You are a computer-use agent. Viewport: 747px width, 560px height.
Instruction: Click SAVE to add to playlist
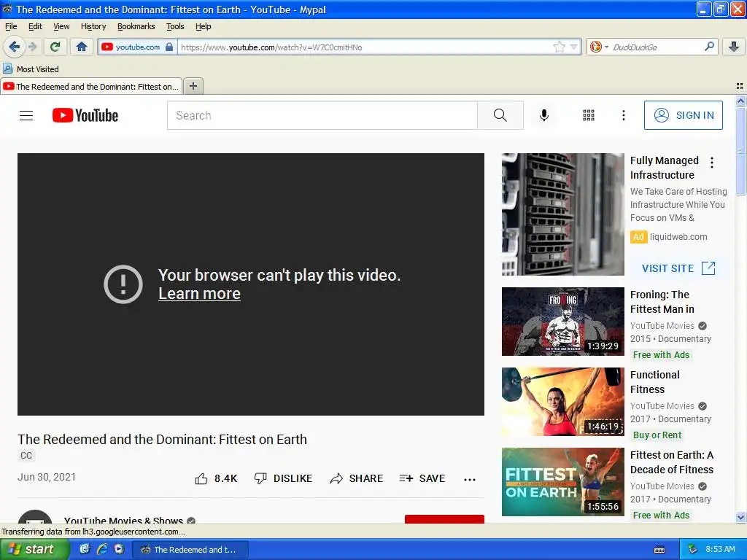422,478
